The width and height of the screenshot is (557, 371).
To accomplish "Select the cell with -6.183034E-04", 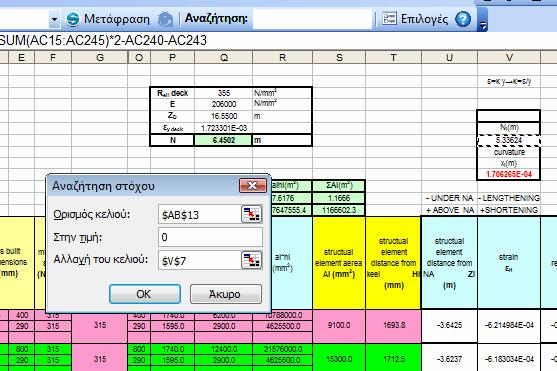I will coord(509,358).
